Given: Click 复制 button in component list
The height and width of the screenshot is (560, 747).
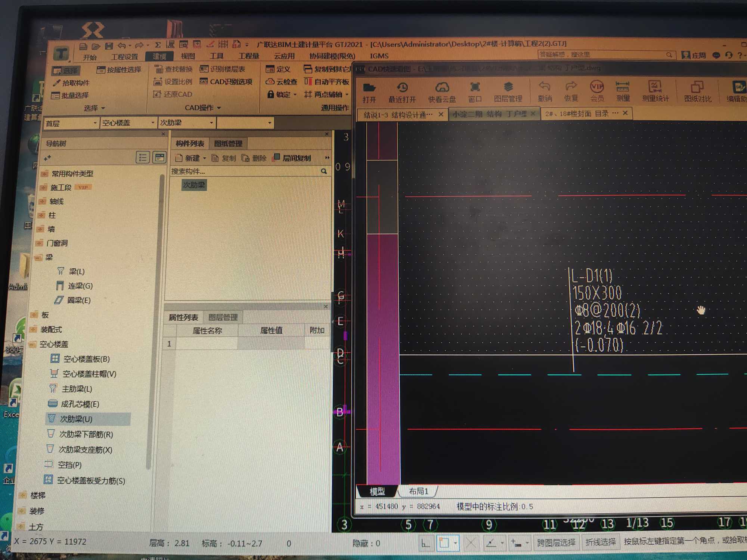Looking at the screenshot, I should 224,158.
